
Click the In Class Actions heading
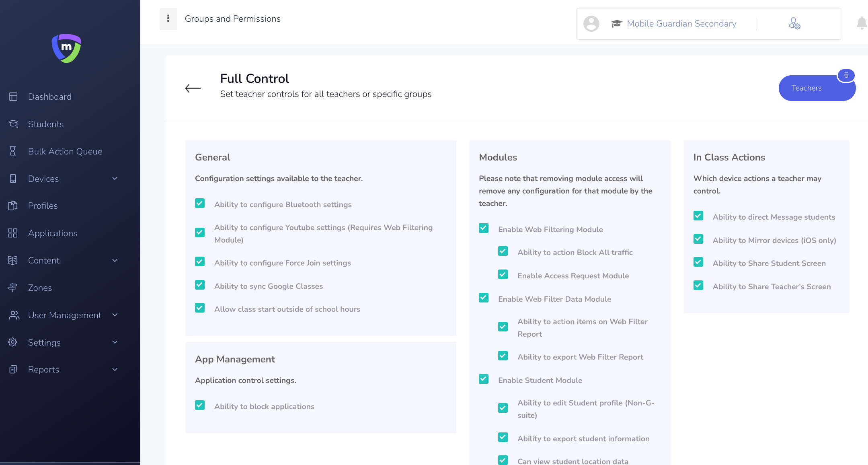(x=729, y=157)
